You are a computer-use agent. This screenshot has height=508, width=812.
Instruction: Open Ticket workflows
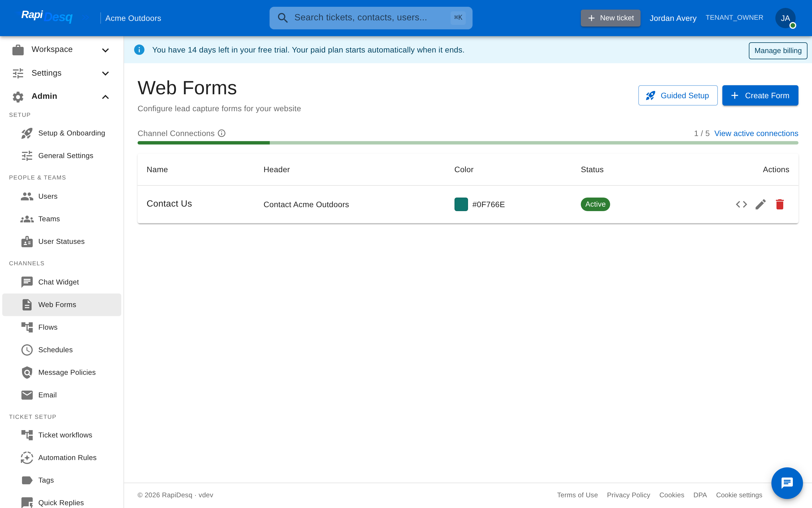click(62, 435)
